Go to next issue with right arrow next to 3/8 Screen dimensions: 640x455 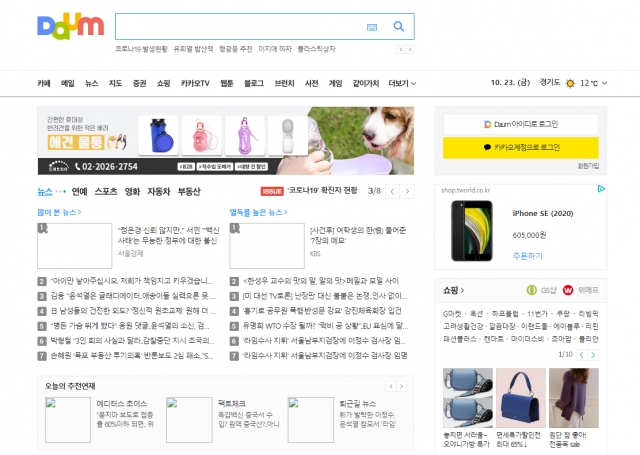[x=407, y=191]
